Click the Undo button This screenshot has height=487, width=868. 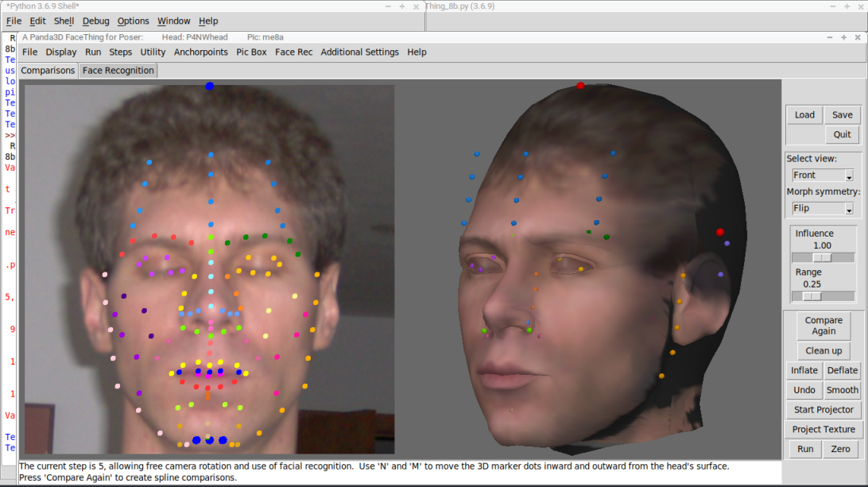(x=804, y=390)
